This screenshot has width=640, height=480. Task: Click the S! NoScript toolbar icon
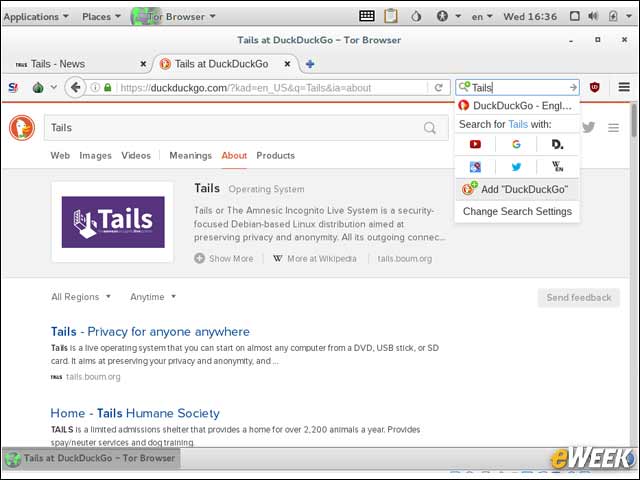pos(13,87)
